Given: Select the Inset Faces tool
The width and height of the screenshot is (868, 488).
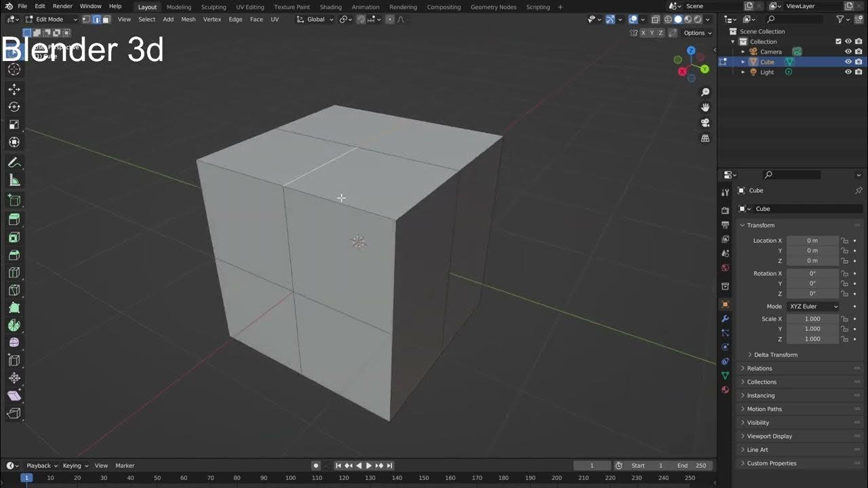Looking at the screenshot, I should (x=14, y=237).
